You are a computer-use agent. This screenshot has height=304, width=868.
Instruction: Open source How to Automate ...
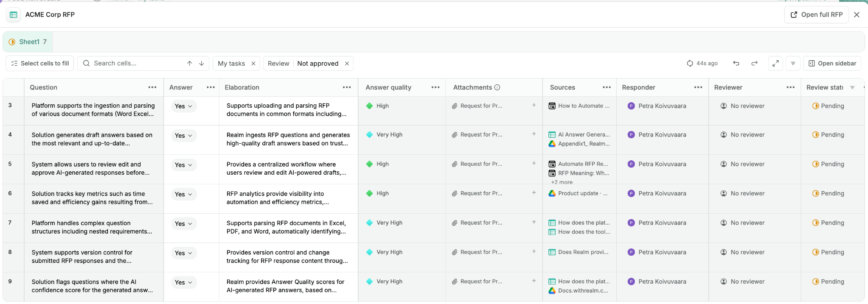(x=579, y=106)
